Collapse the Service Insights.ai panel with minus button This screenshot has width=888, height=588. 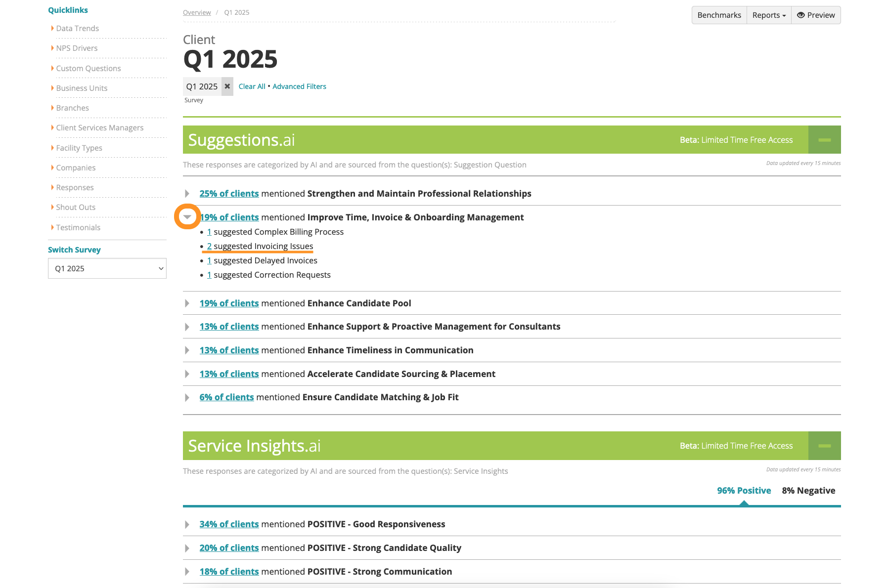tap(824, 446)
